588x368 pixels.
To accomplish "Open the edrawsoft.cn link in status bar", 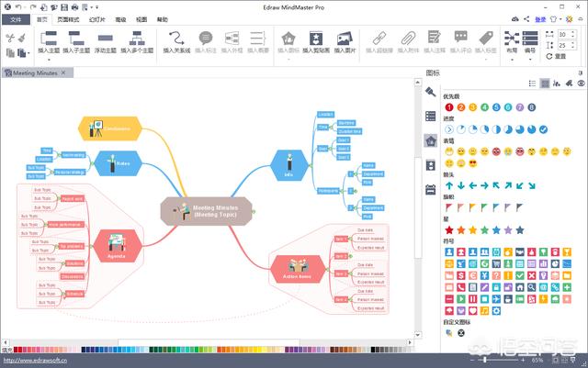I will click(x=35, y=361).
